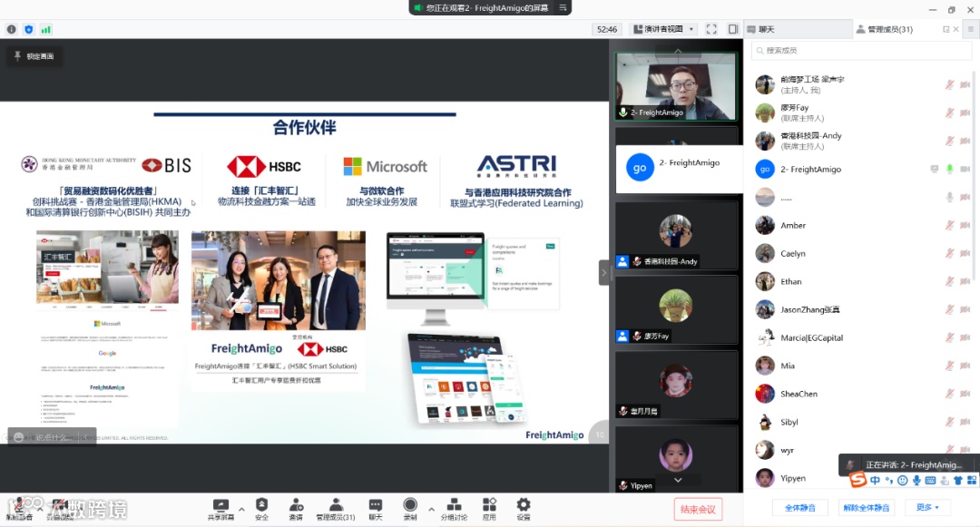Toggle muted mic icon for Ethan
The width and height of the screenshot is (980, 527).
pyautogui.click(x=949, y=281)
